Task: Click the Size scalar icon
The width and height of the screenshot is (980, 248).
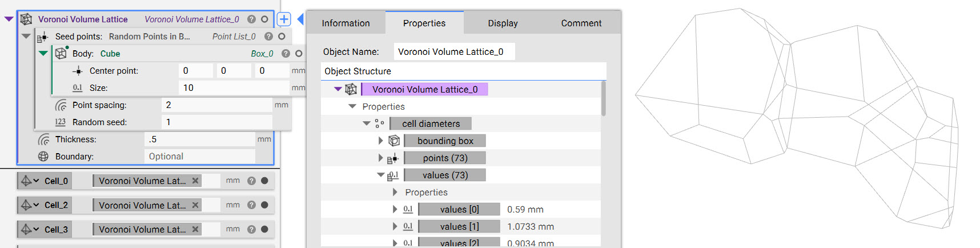Action: (x=78, y=88)
